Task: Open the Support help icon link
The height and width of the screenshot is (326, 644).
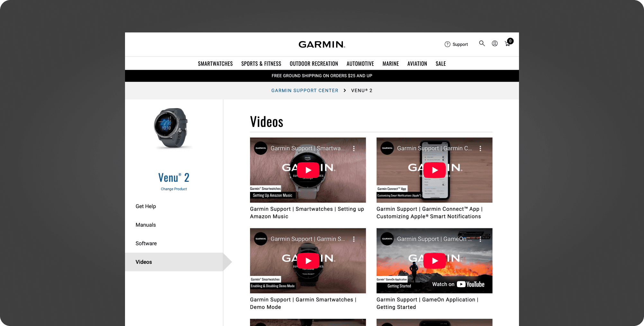Action: click(456, 44)
